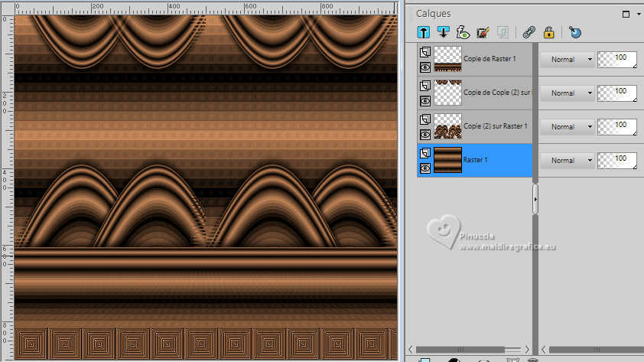Open blend mode dropdown for Raster 1 layer
This screenshot has width=644, height=362.
coord(568,161)
